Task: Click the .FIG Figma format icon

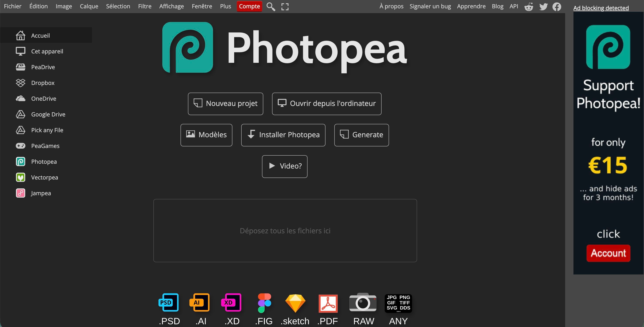Action: [264, 303]
